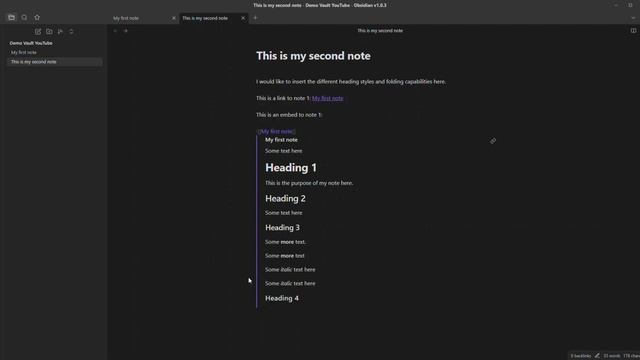This screenshot has width=640, height=360.
Task: Open 'My first note' in file list
Action: pos(55,52)
